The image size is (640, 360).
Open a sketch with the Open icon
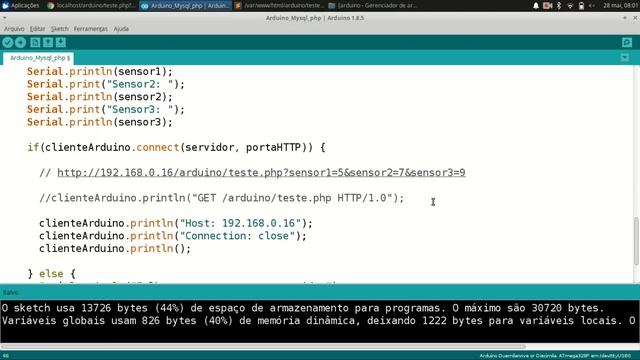(x=48, y=42)
